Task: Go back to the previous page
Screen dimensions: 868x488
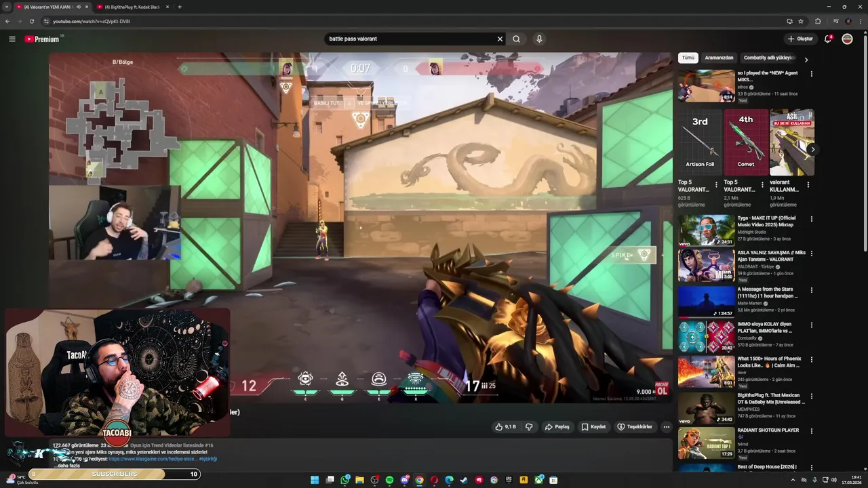Action: pos(7,21)
